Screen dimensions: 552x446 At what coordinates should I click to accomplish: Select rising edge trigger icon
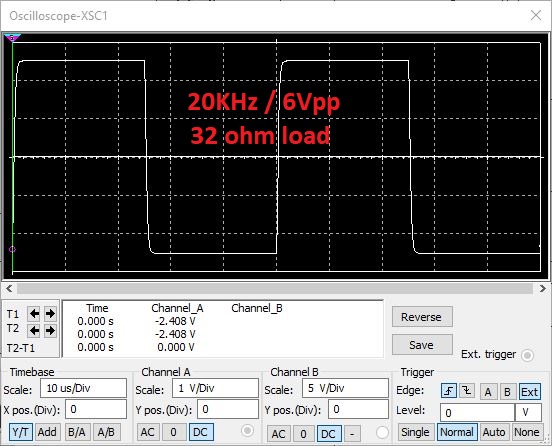449,391
